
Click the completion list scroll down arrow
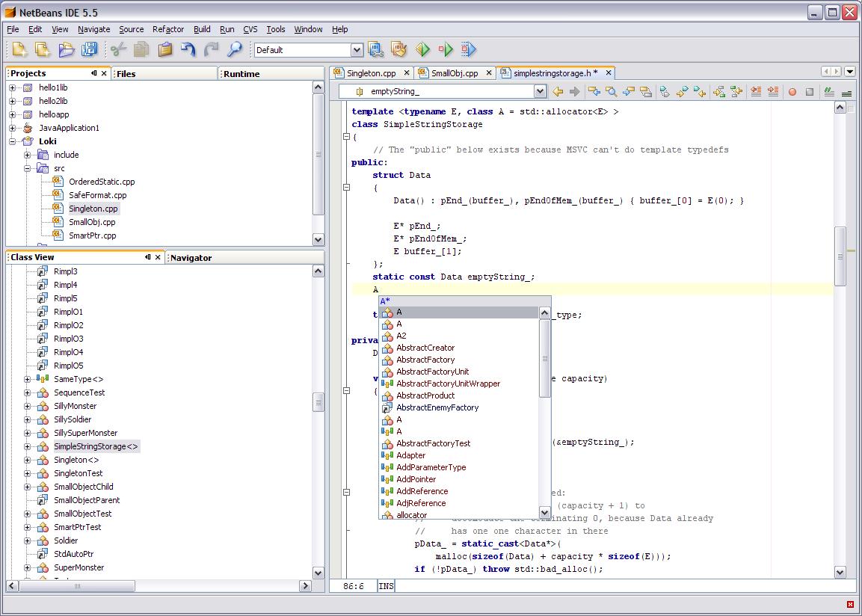coord(544,512)
